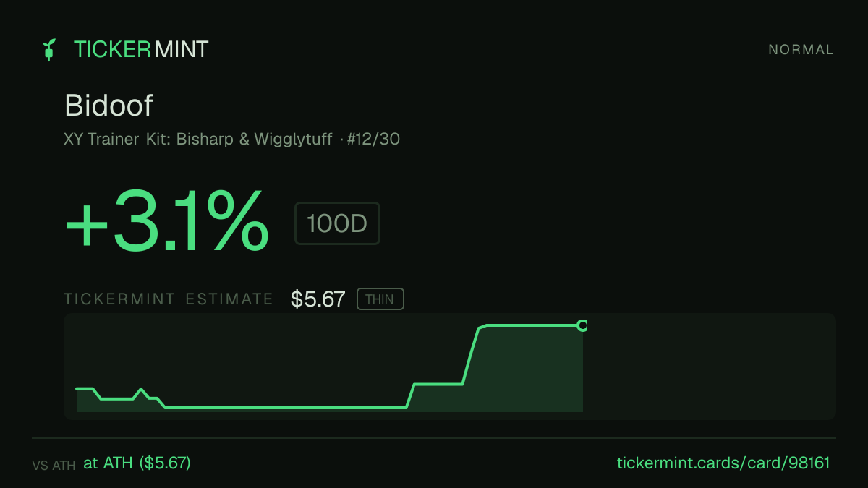Click the TickerMint sprout logo icon

pos(49,50)
